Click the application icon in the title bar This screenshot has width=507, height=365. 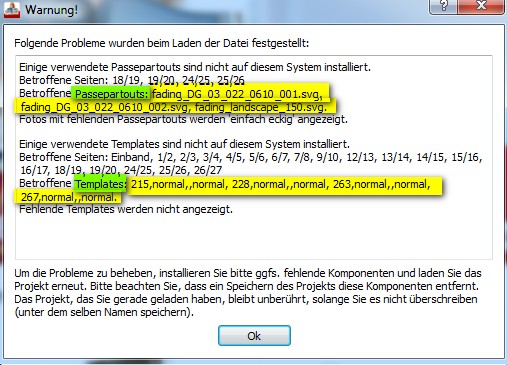(12, 9)
